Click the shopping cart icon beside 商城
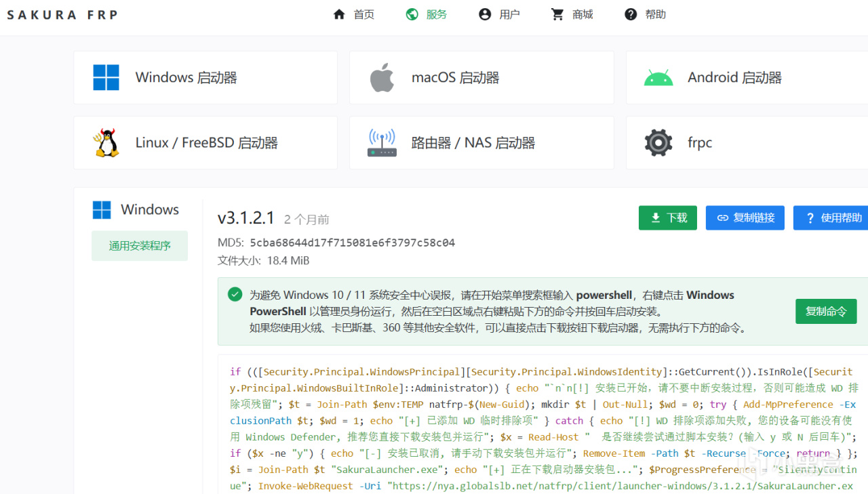868x494 pixels. [x=557, y=14]
